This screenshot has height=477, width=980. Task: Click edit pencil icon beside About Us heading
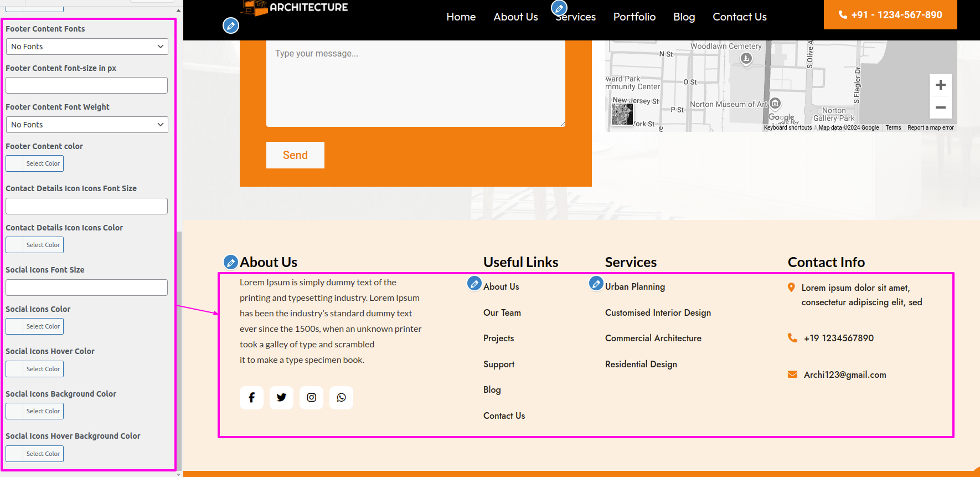(230, 262)
